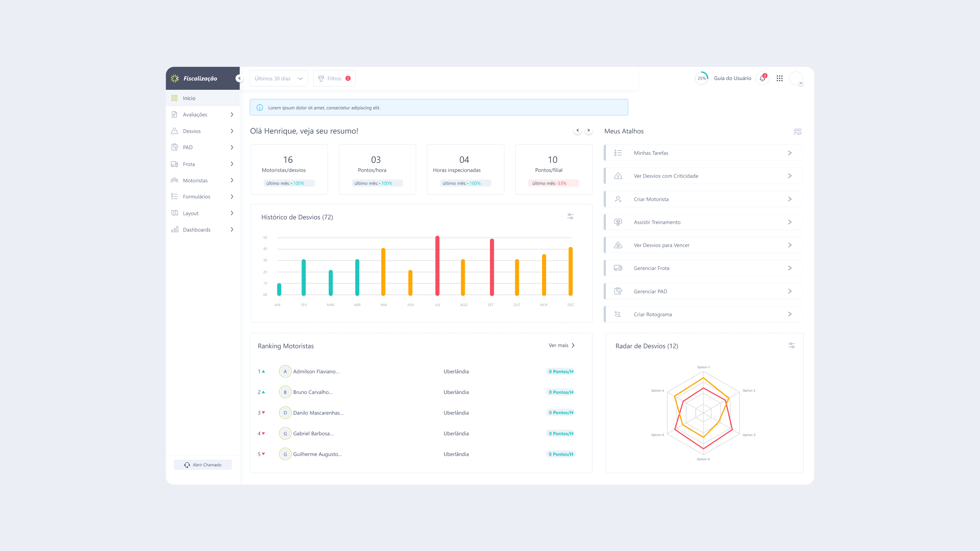Screen dimensions: 980x551
Task: Open the apps grid menu icon
Action: coord(780,78)
